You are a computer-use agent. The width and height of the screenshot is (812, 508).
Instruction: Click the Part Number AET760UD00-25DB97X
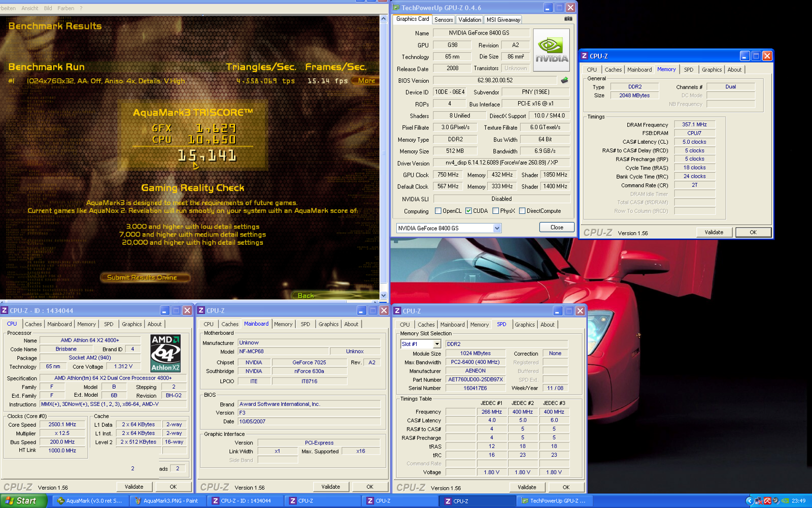[476, 379]
